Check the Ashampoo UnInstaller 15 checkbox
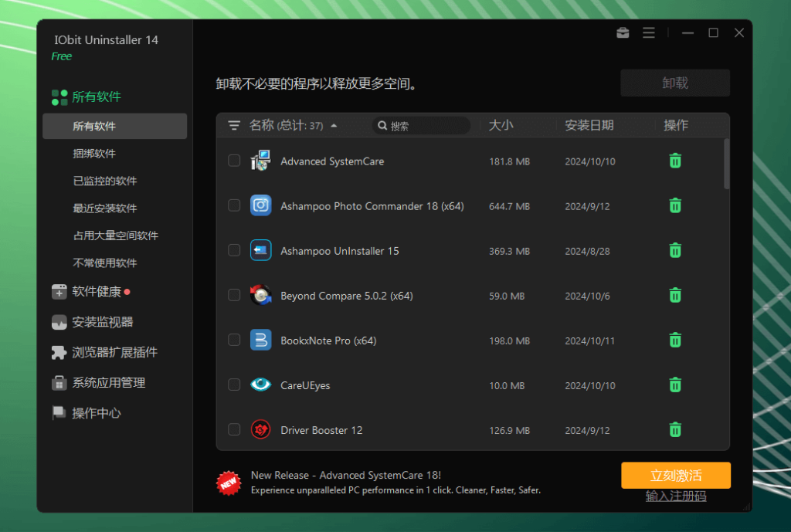The image size is (791, 532). click(x=234, y=250)
